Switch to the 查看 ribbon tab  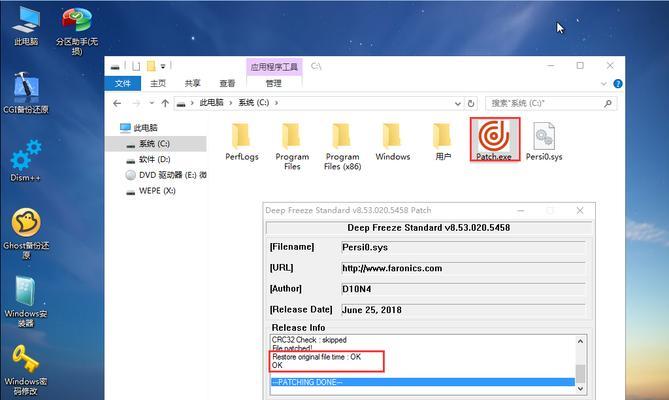tap(227, 84)
